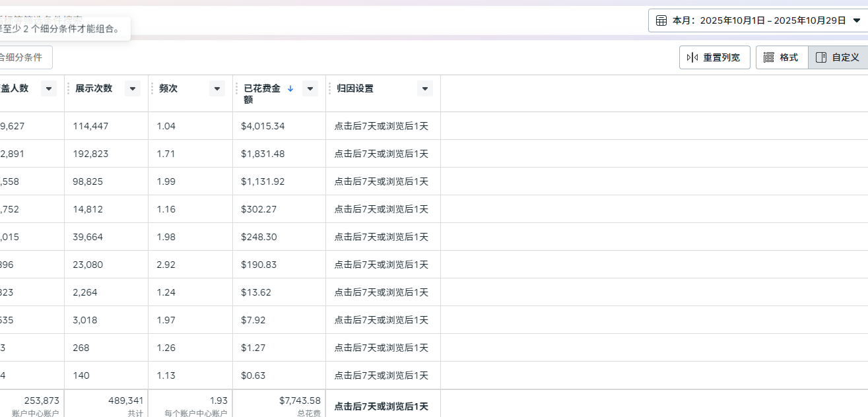Click the drag handle on 展示次数 column
The image size is (868, 417).
68,88
